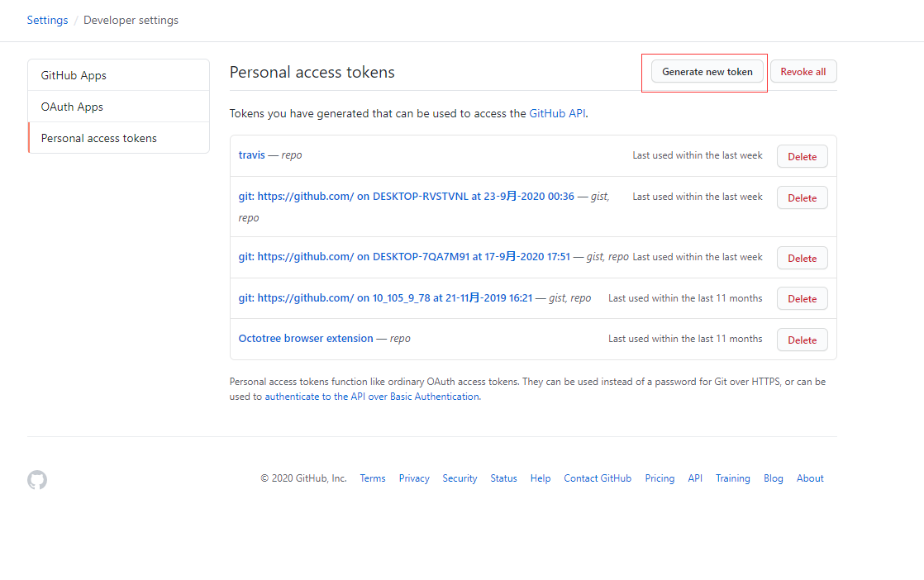Select Personal access tokens in sidebar

point(118,138)
